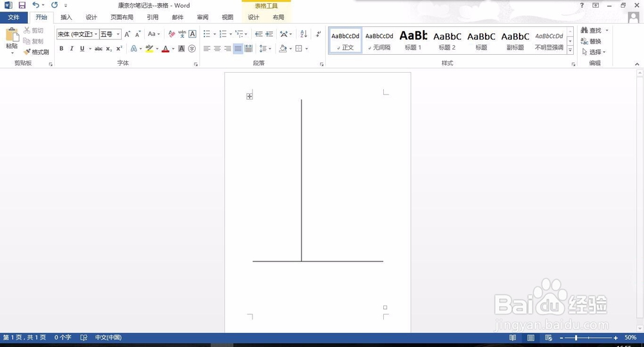Open font size dropdown

tap(118, 34)
